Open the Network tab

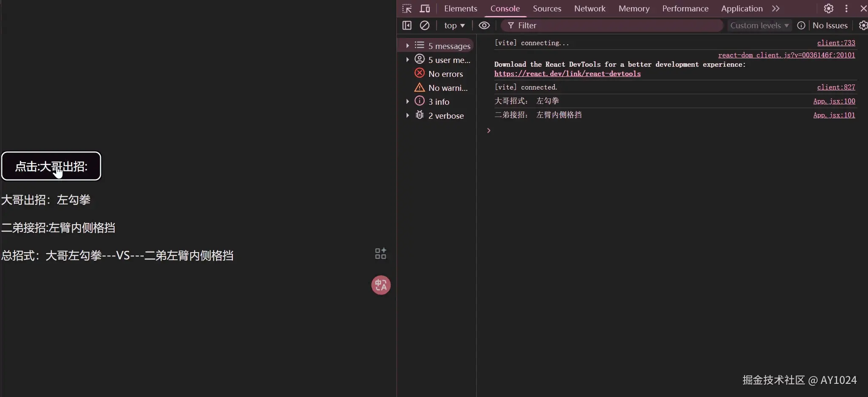pos(590,8)
